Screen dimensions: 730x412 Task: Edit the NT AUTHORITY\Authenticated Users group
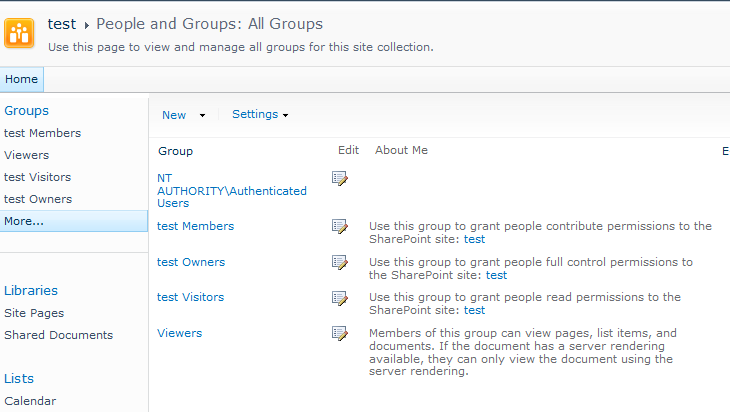pyautogui.click(x=340, y=178)
